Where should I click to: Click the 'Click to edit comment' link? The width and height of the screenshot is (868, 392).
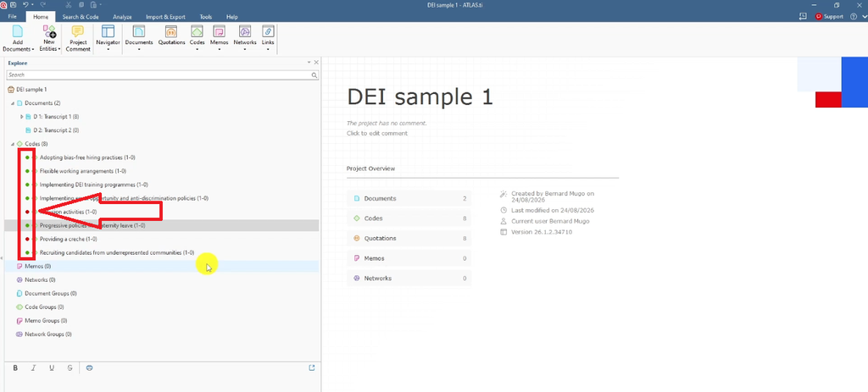pyautogui.click(x=377, y=133)
